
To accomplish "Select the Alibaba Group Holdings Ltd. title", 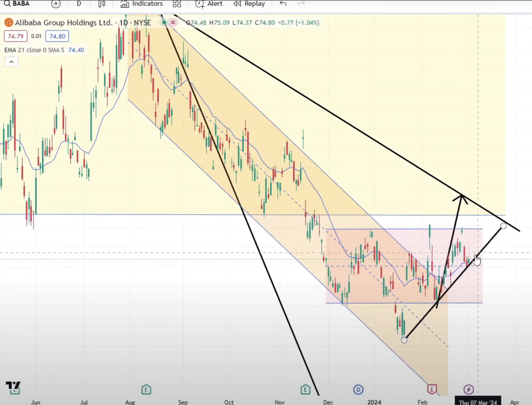I will coord(64,23).
